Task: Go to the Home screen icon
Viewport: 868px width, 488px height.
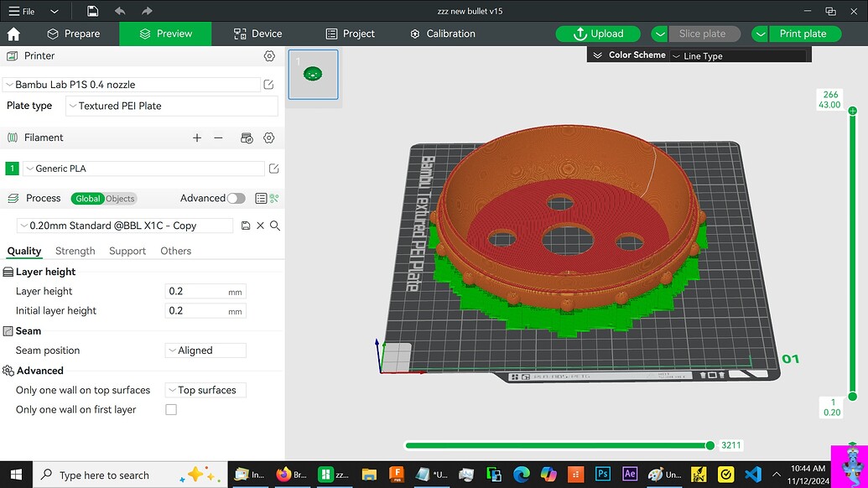Action: click(x=14, y=34)
